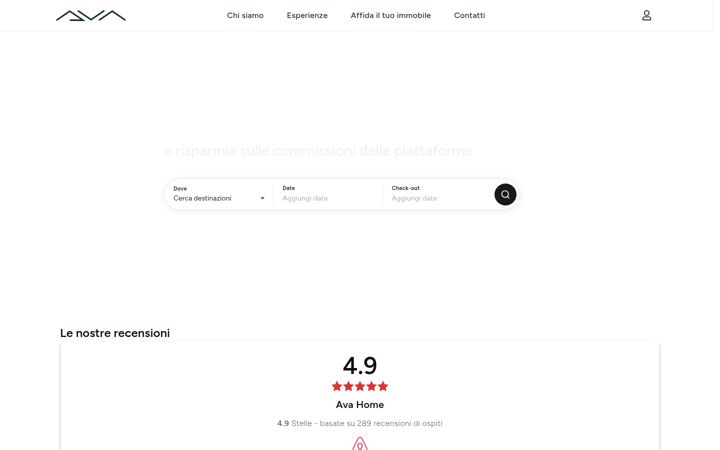Open Chi siamo page
This screenshot has width=720, height=450.
coord(245,16)
